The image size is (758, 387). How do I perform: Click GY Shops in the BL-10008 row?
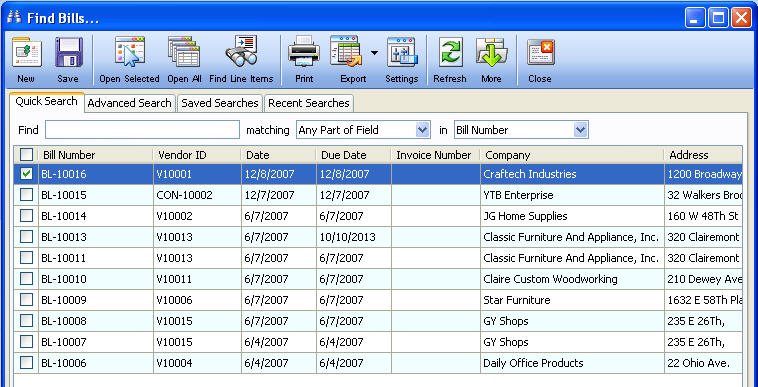(x=572, y=321)
